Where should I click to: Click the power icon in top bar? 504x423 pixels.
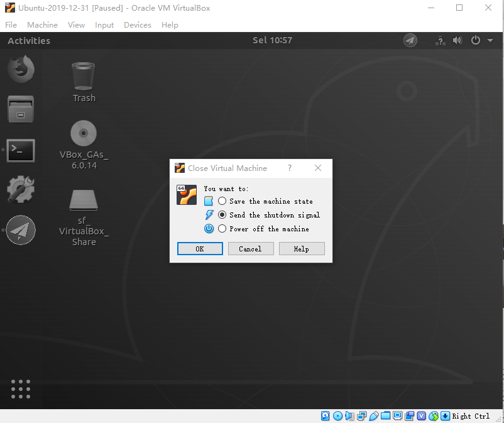pos(475,40)
